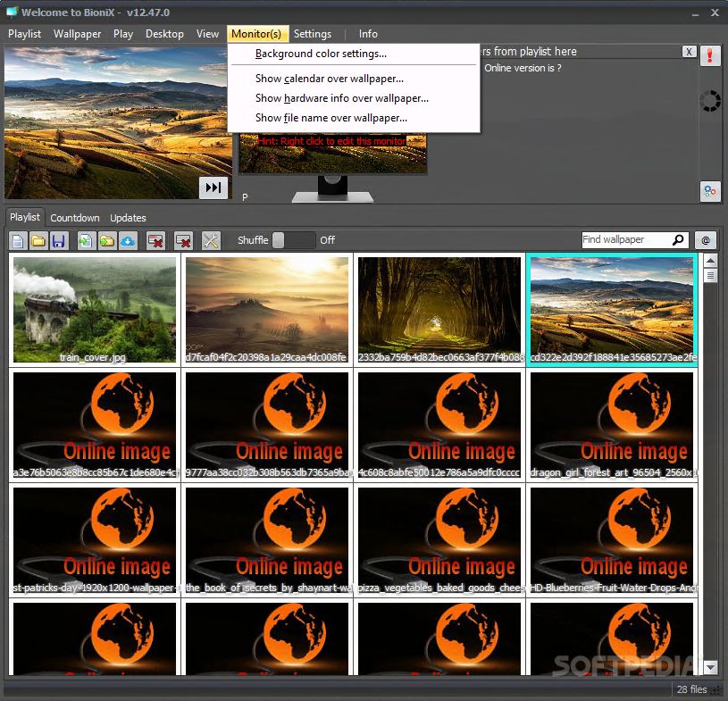Minimize the BioniX window

tap(695, 13)
